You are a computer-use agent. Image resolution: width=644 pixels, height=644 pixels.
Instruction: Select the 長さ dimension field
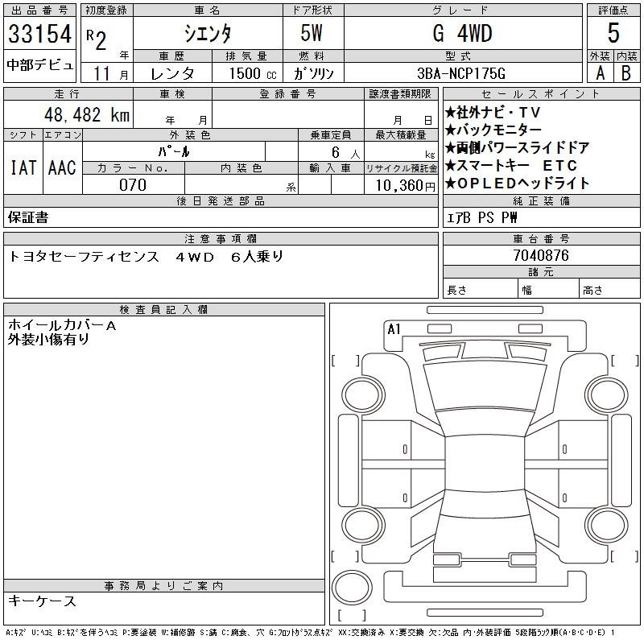click(481, 290)
